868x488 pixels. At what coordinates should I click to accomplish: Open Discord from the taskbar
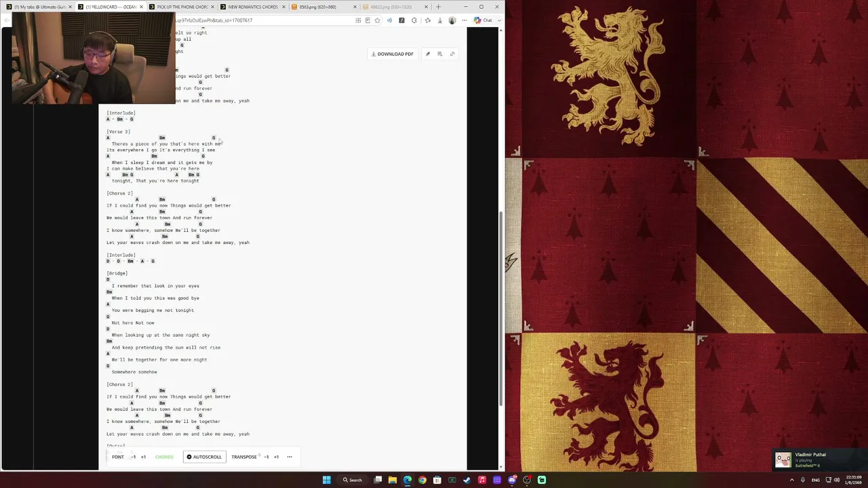pos(512,480)
